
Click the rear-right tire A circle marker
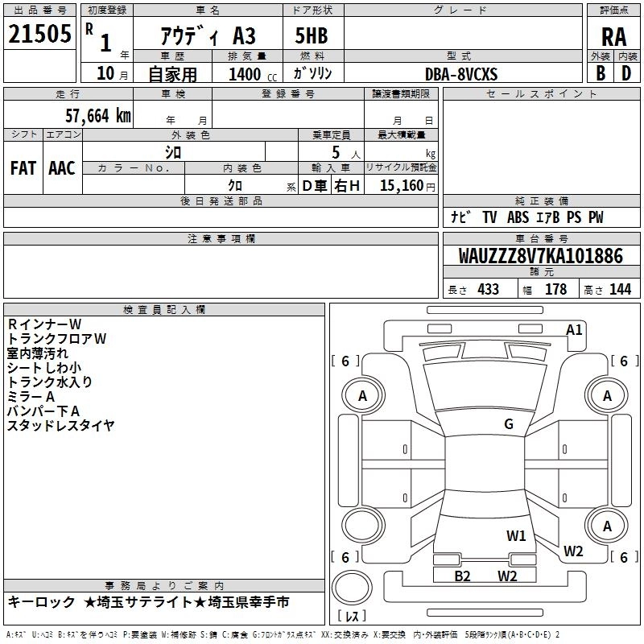tap(607, 526)
